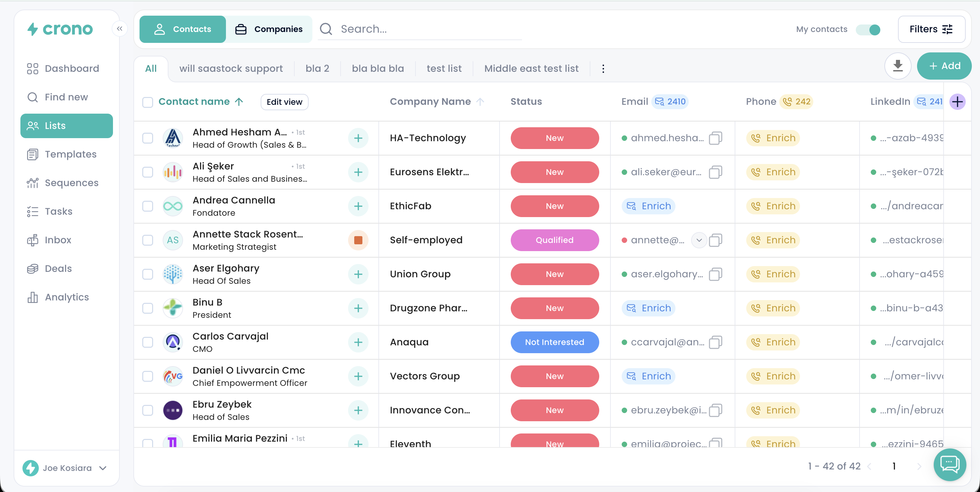Stop Annette Stack's sequence with the orange square
This screenshot has width=980, height=492.
point(358,240)
